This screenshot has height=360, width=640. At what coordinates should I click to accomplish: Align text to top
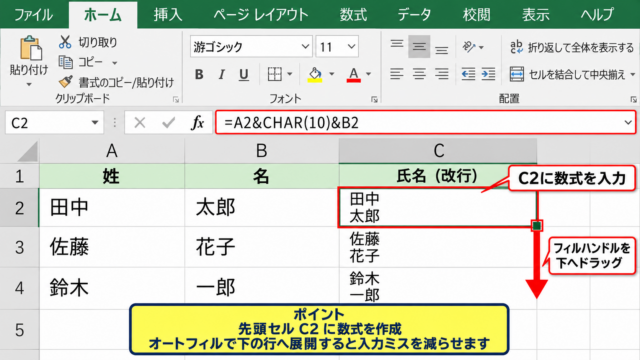coord(396,44)
